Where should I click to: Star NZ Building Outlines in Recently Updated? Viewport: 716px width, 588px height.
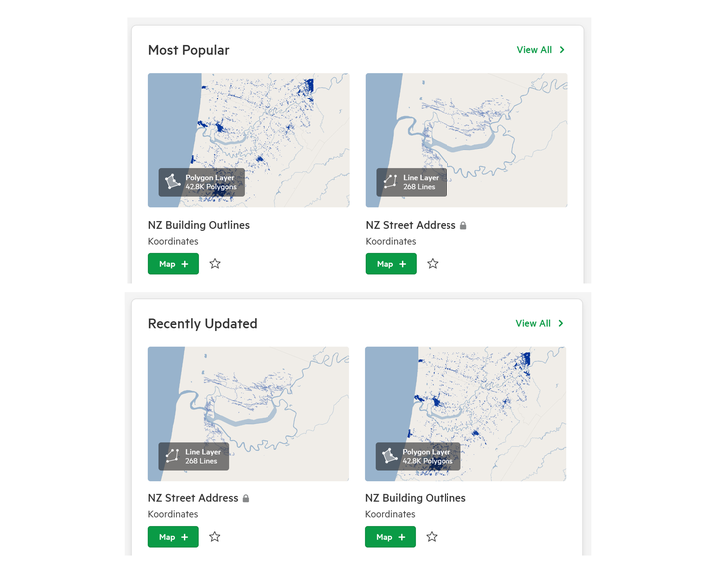432,537
